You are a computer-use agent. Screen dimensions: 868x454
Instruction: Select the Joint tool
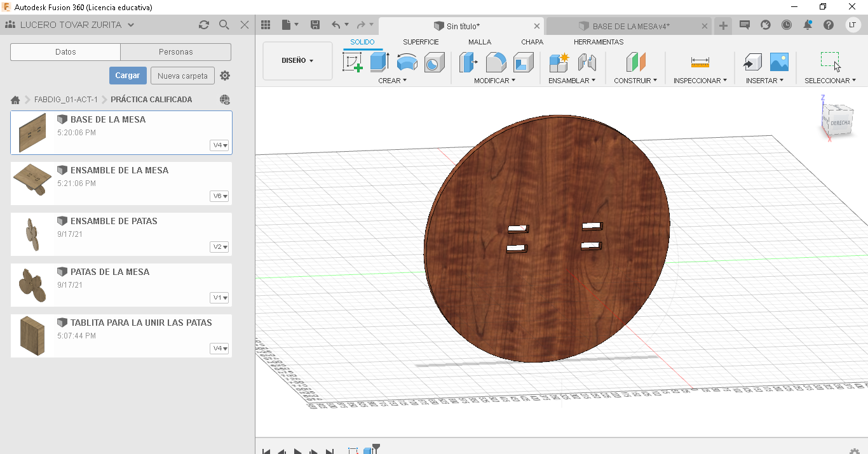[x=587, y=62]
